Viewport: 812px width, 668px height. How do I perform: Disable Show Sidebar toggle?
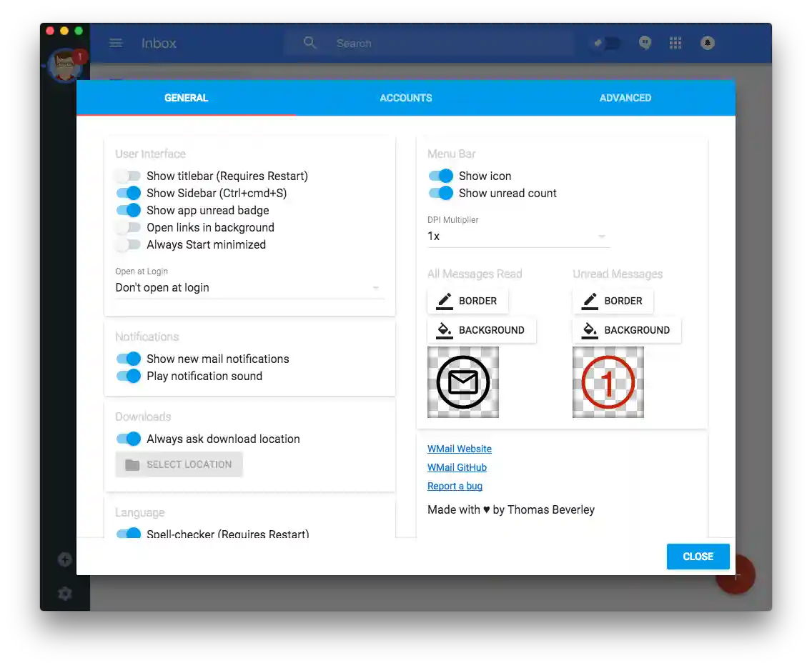click(x=128, y=193)
